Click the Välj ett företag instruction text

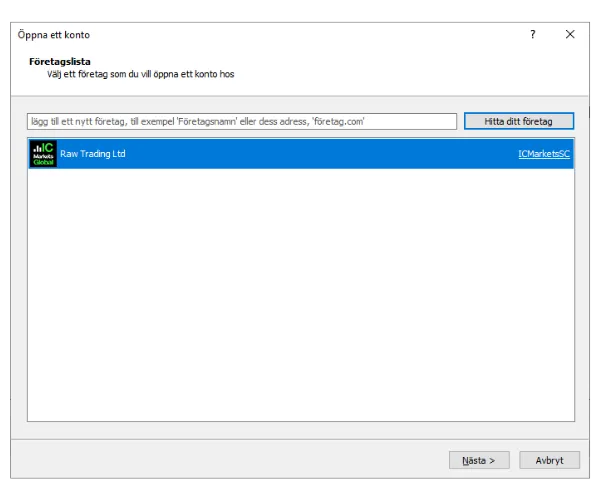[140, 74]
